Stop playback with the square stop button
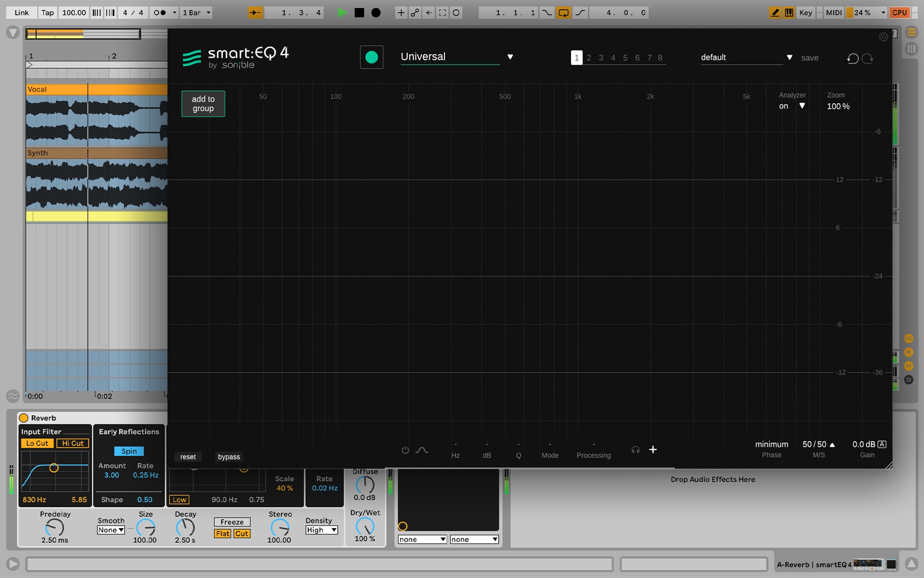Viewport: 924px width, 578px height. (x=359, y=13)
